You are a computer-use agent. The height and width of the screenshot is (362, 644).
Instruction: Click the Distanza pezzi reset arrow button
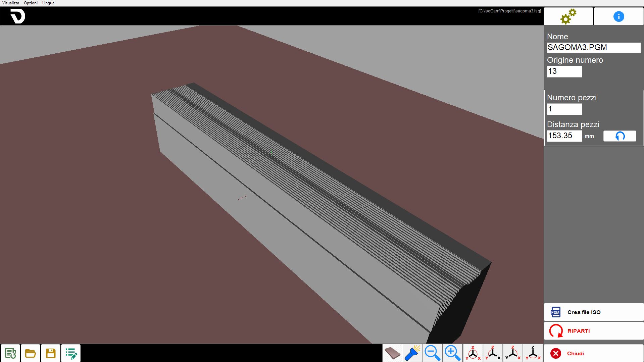click(x=620, y=136)
